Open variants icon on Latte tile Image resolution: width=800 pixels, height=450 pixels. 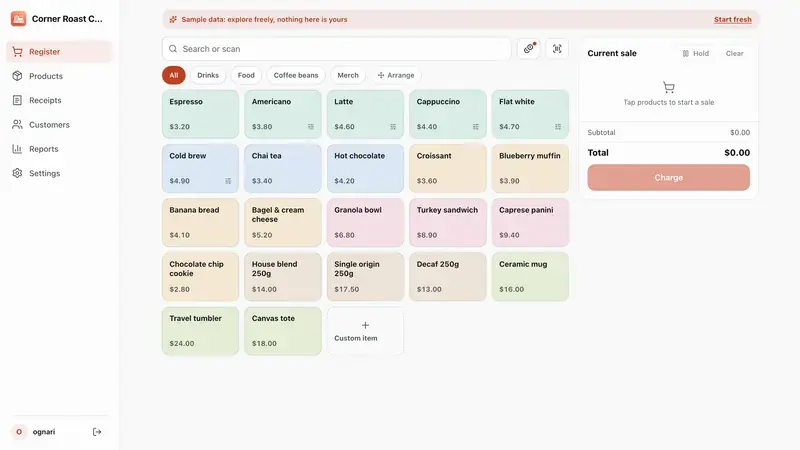[x=393, y=127]
